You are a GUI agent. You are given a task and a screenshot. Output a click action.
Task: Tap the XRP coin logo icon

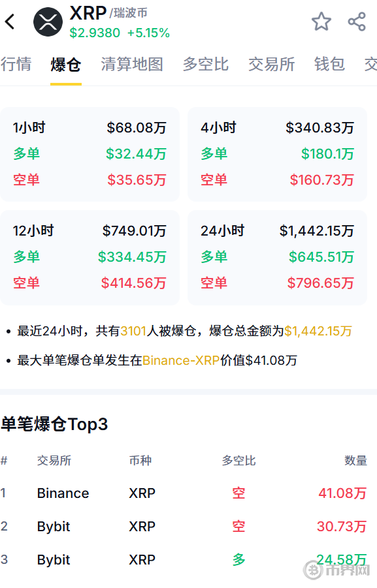point(48,22)
